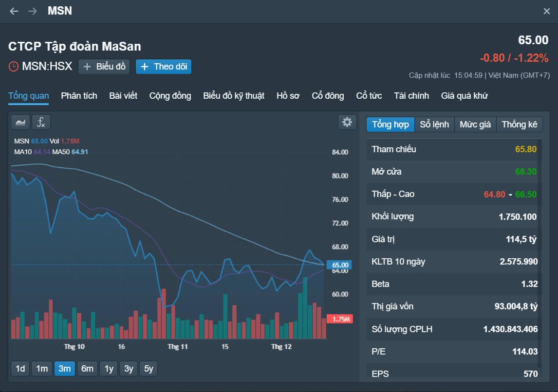This screenshot has width=558, height=392.
Task: Click the 65.00 price marker on axis
Action: tap(339, 265)
